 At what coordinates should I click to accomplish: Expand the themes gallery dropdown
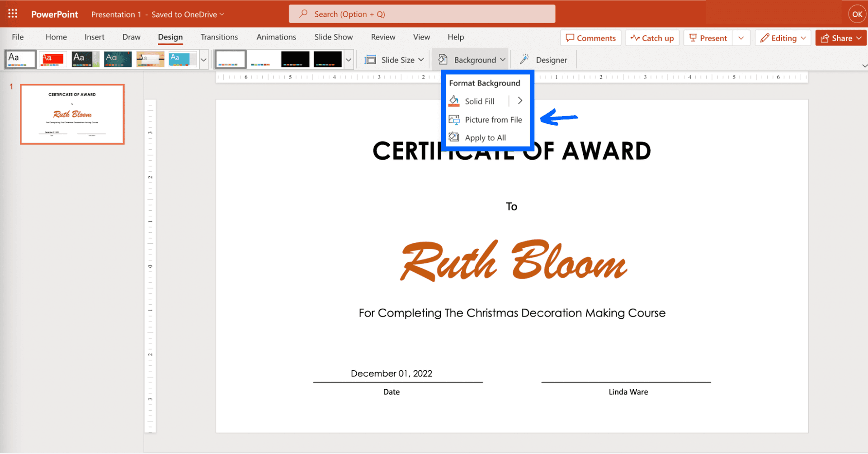pos(203,60)
